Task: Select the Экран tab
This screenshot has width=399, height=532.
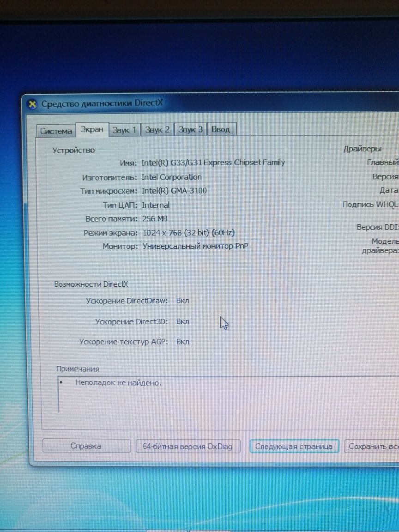Action: click(x=92, y=129)
